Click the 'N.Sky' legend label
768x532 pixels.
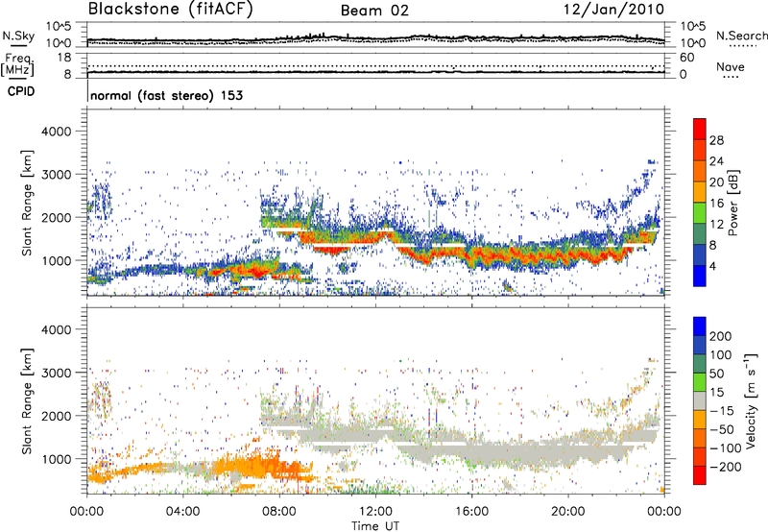coord(18,36)
